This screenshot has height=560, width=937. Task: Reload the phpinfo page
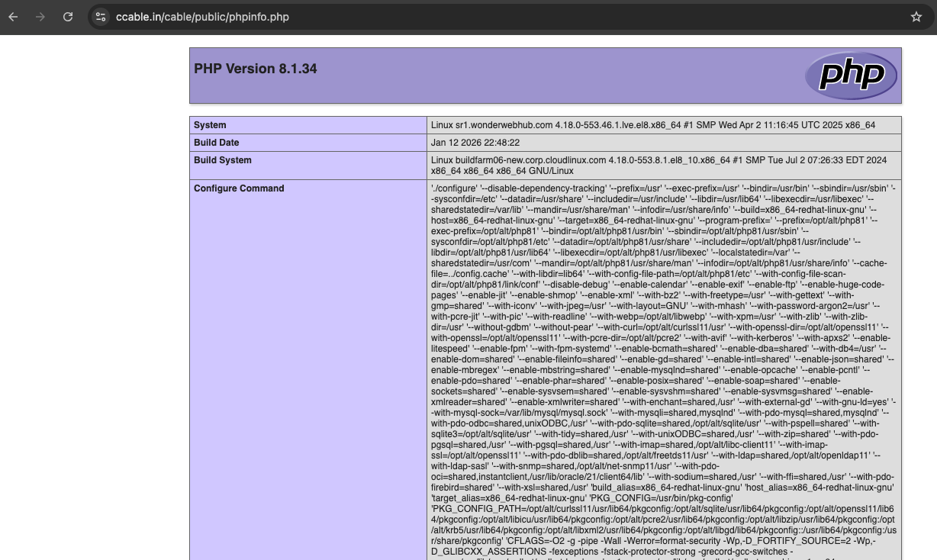(x=68, y=17)
